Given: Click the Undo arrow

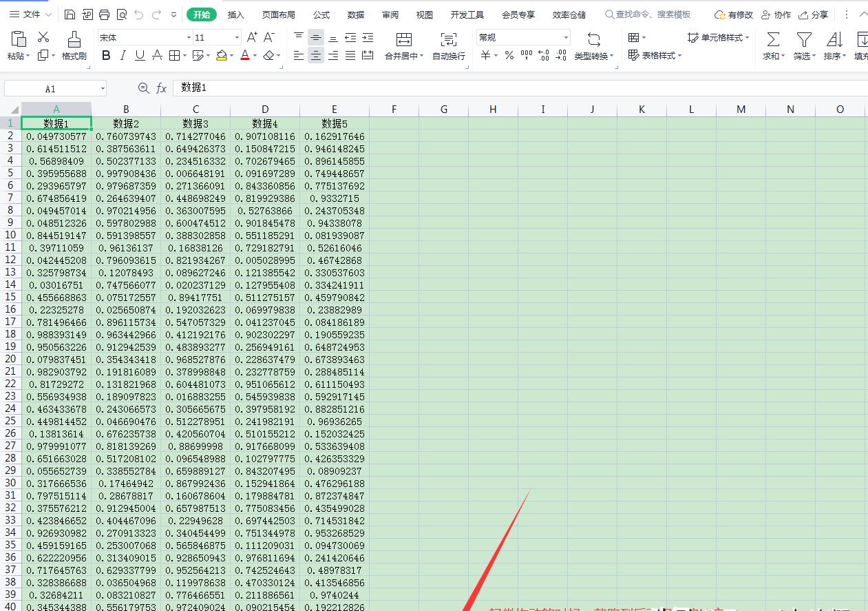Looking at the screenshot, I should click(x=139, y=14).
